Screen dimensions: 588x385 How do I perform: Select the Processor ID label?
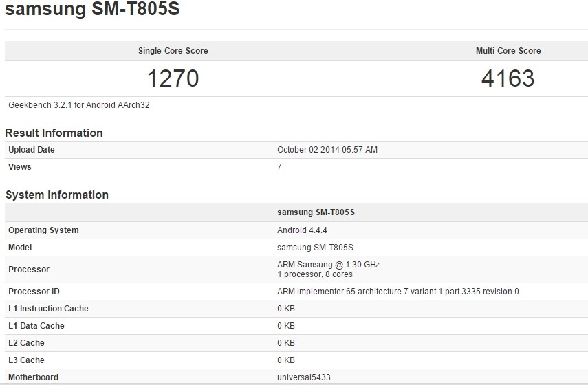coord(34,291)
